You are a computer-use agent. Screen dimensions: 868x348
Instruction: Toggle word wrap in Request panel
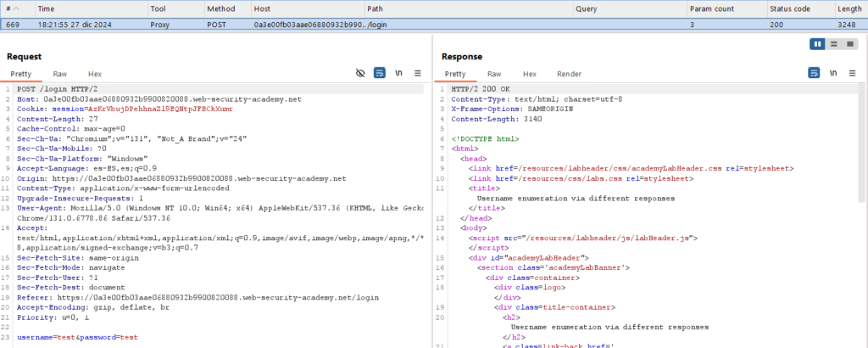click(x=379, y=73)
